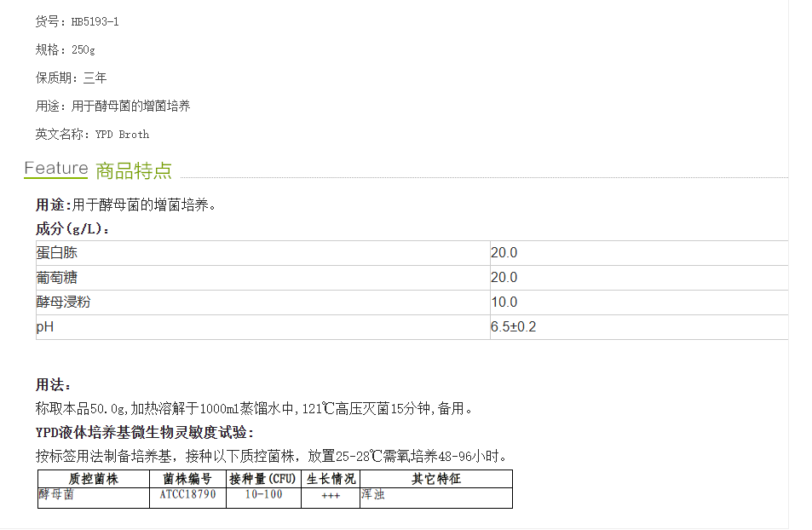This screenshot has width=812, height=530.
Task: Click the specification line 规格: 250g
Action: [66, 49]
